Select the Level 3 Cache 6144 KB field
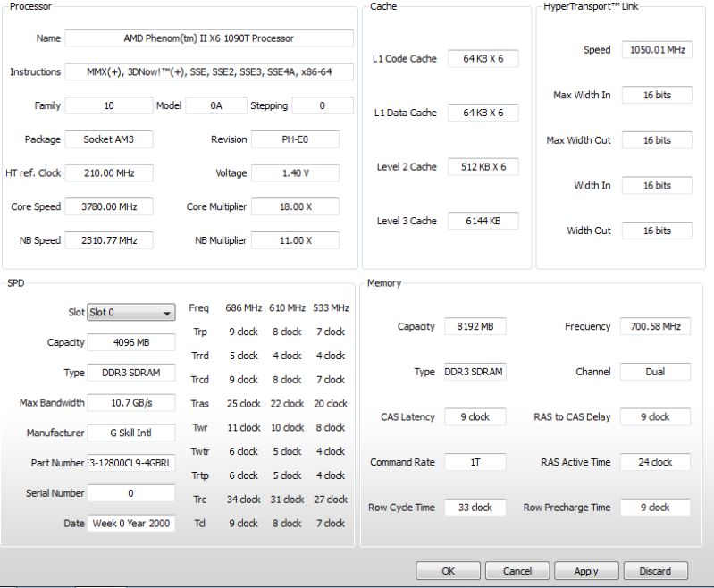 pyautogui.click(x=483, y=221)
